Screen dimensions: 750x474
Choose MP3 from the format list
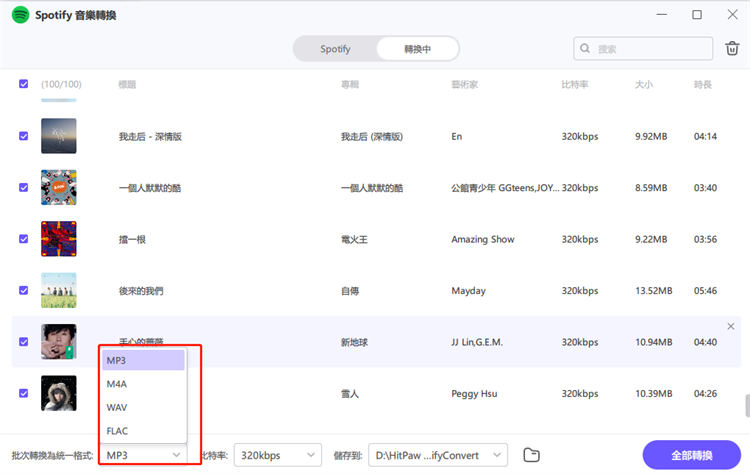(143, 360)
